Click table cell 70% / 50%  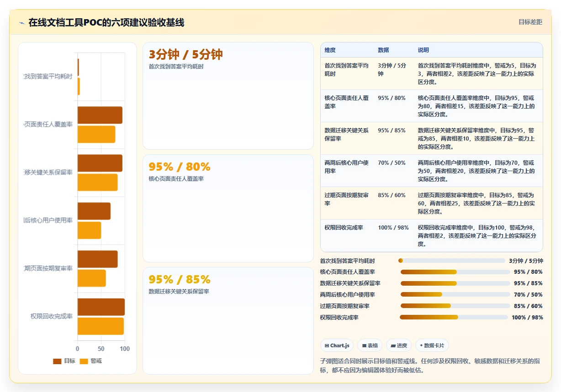point(392,163)
